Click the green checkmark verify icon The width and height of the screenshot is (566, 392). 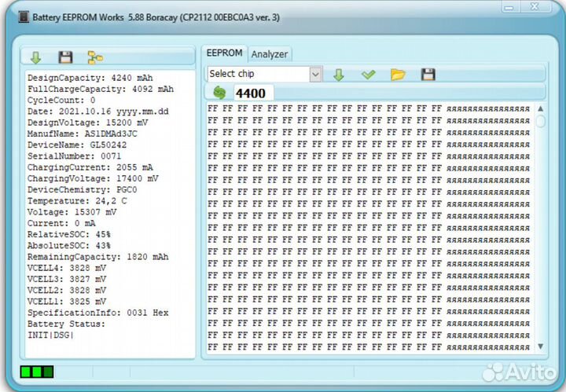tap(368, 75)
